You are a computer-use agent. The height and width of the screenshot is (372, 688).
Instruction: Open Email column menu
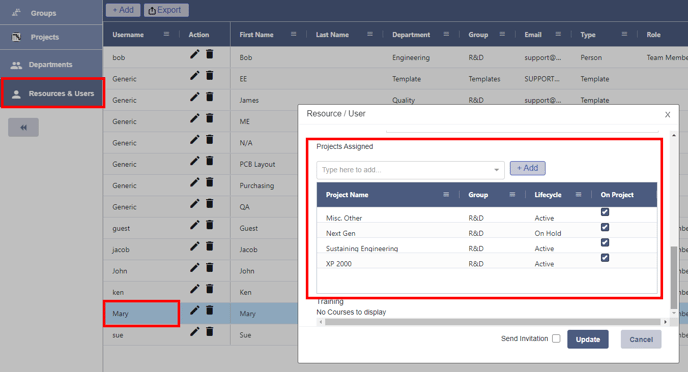[x=558, y=34]
